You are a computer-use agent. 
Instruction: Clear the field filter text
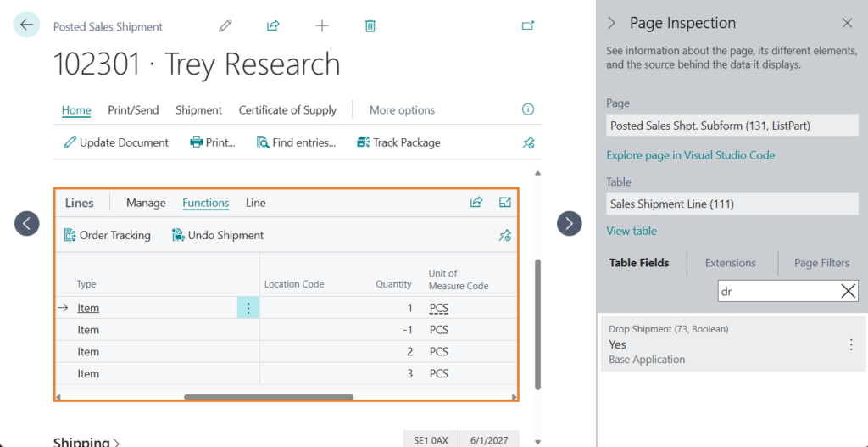[x=848, y=291]
